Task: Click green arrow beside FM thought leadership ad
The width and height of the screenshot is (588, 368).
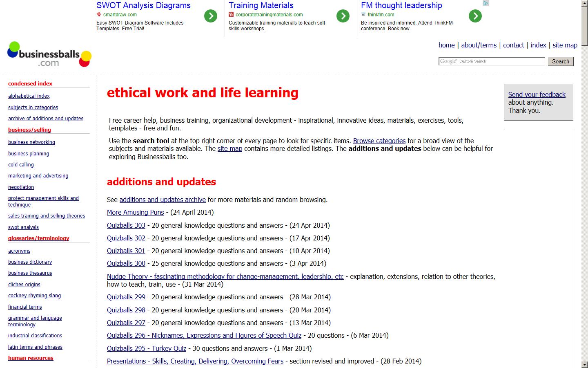Action: click(475, 16)
